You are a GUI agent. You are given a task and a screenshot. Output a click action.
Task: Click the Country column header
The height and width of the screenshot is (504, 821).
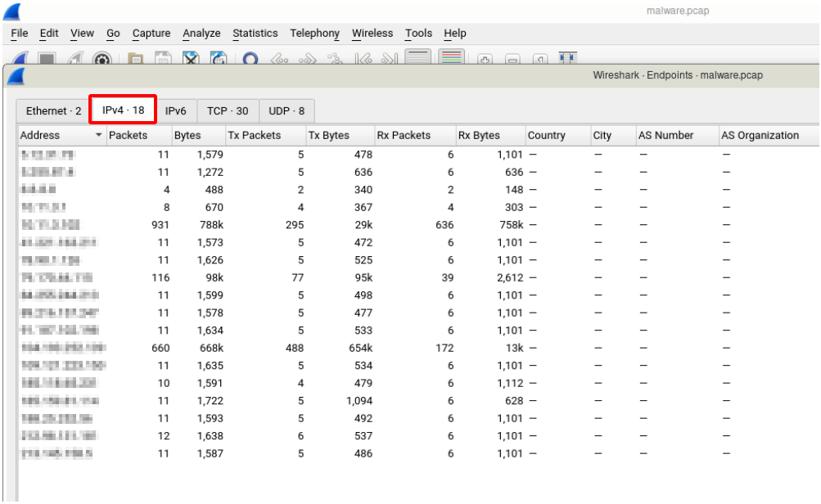(x=557, y=135)
